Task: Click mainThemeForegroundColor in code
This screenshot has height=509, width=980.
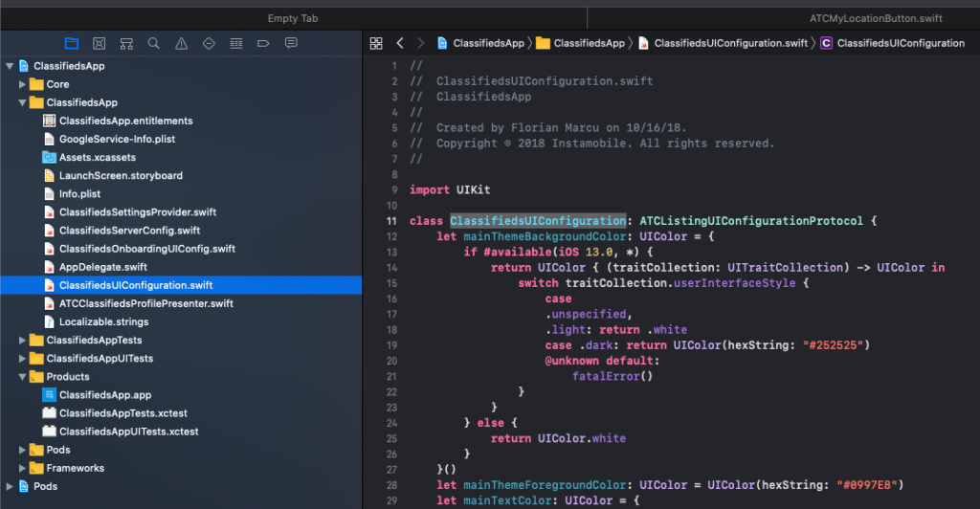Action: [545, 485]
